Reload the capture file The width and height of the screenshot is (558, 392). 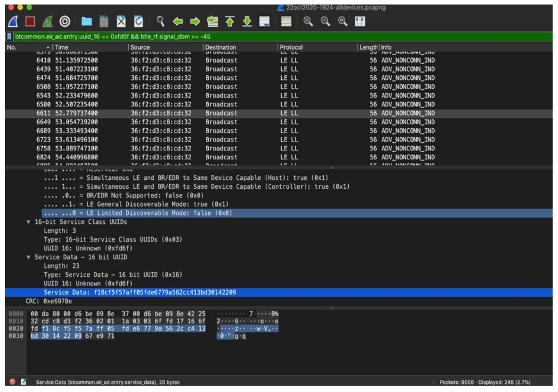coord(138,21)
